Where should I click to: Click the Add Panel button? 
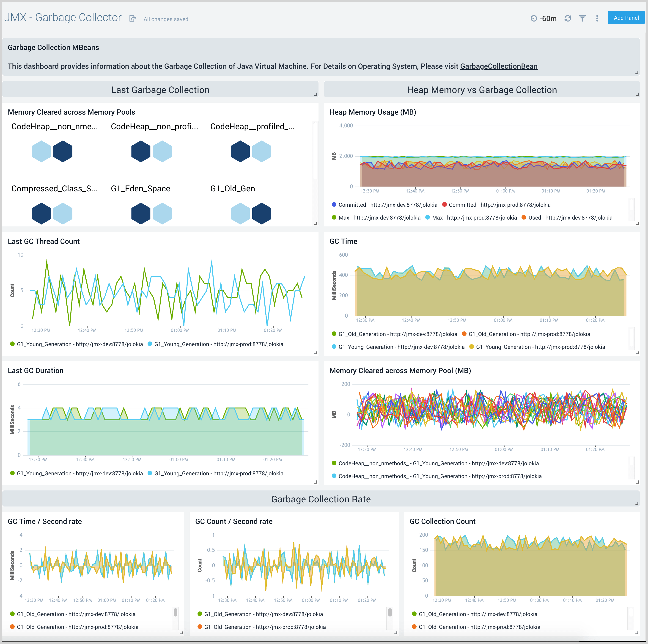coord(626,17)
